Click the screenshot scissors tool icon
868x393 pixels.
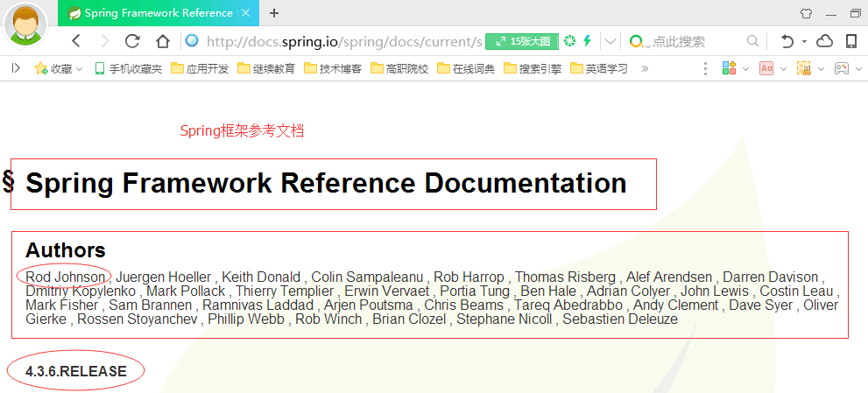pyautogui.click(x=804, y=68)
